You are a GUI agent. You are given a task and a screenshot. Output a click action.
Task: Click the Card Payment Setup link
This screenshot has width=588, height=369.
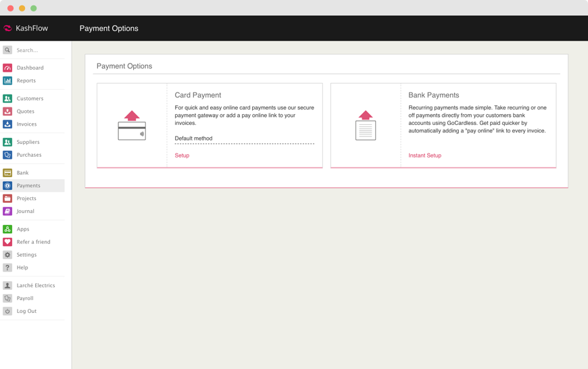click(x=182, y=155)
